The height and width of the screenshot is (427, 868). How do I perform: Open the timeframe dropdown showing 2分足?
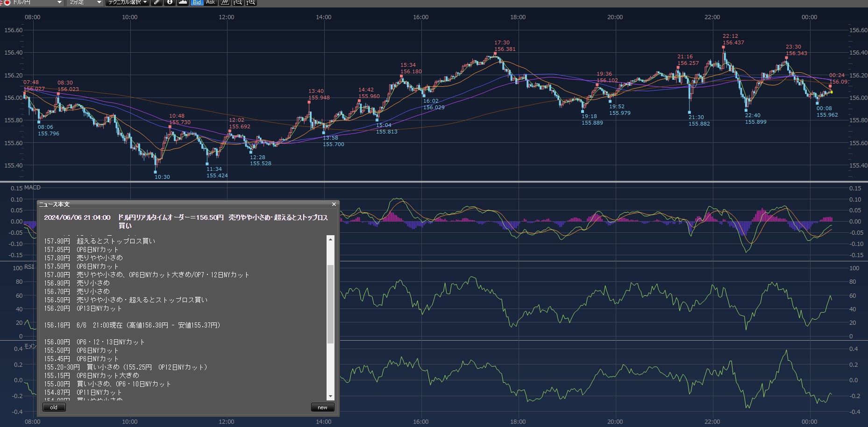(x=99, y=2)
